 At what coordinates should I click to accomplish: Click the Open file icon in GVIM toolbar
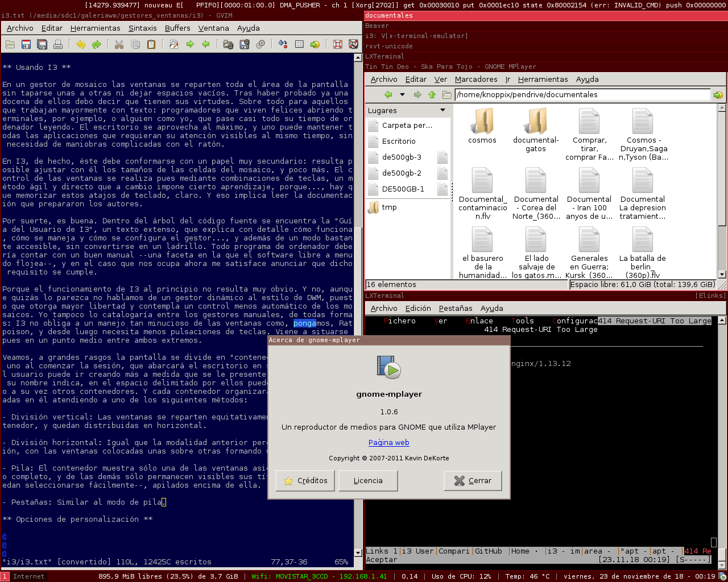click(x=10, y=44)
